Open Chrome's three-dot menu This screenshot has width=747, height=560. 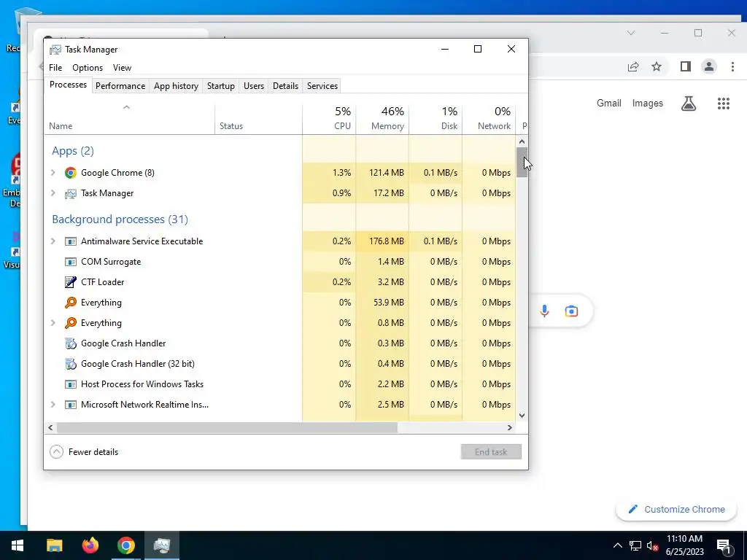click(732, 66)
